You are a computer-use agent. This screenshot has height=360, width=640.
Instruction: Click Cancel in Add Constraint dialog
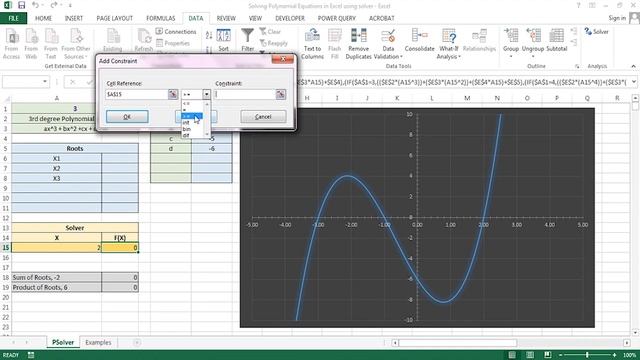(x=263, y=117)
